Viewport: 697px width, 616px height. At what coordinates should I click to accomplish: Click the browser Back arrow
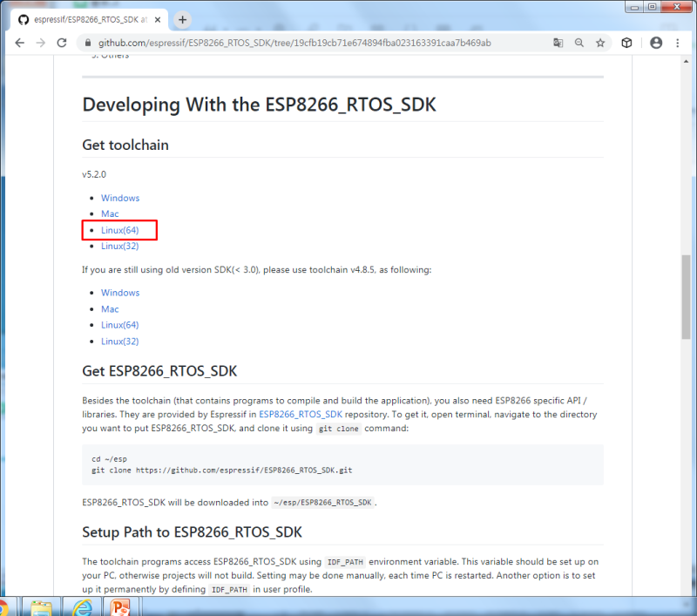pyautogui.click(x=19, y=43)
